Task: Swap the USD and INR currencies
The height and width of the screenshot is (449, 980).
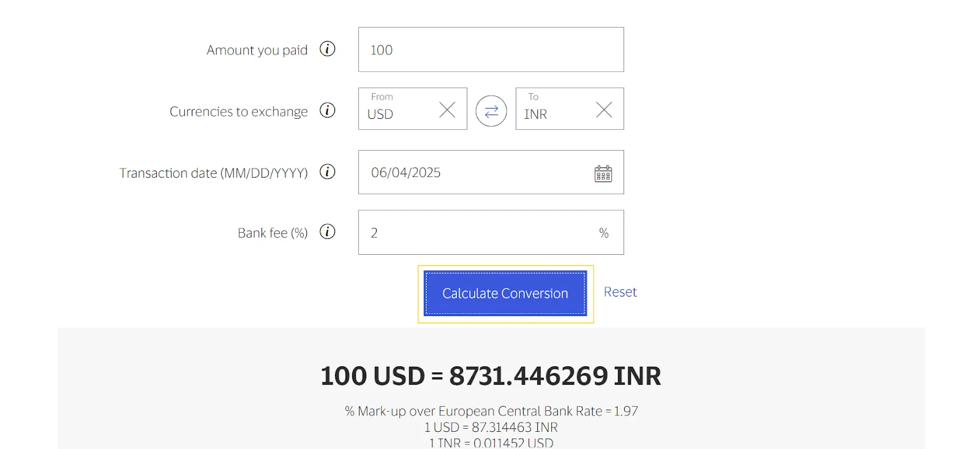Action: (491, 110)
